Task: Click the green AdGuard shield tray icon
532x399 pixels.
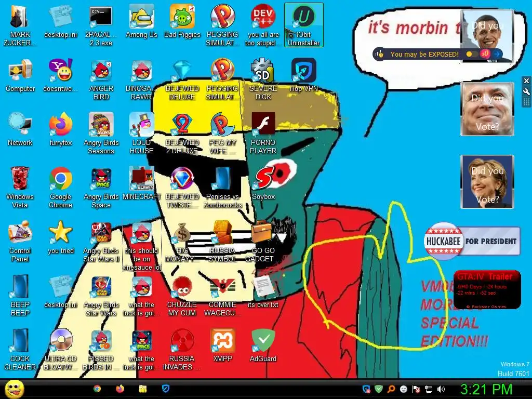Action: 379,389
